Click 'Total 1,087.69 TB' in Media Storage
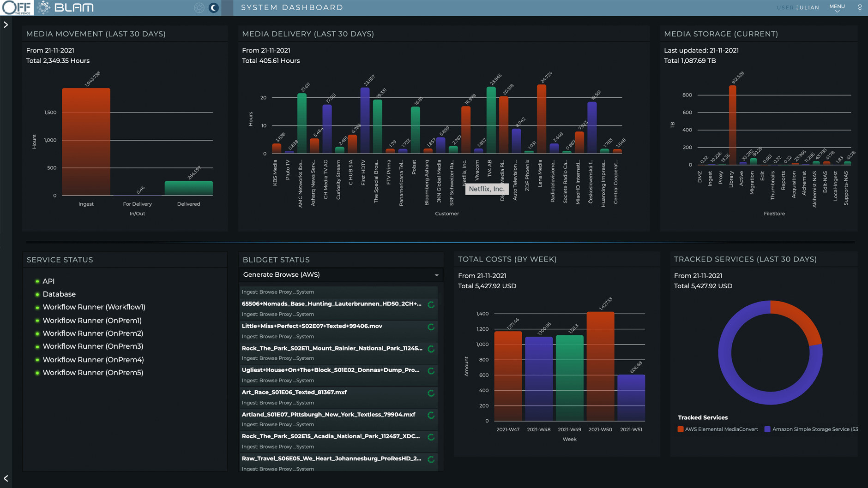This screenshot has height=488, width=868. (x=690, y=61)
